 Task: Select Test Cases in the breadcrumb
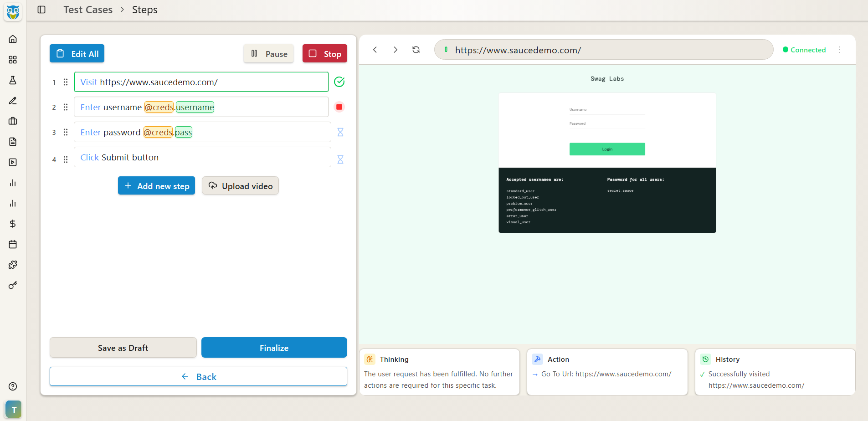(87, 9)
